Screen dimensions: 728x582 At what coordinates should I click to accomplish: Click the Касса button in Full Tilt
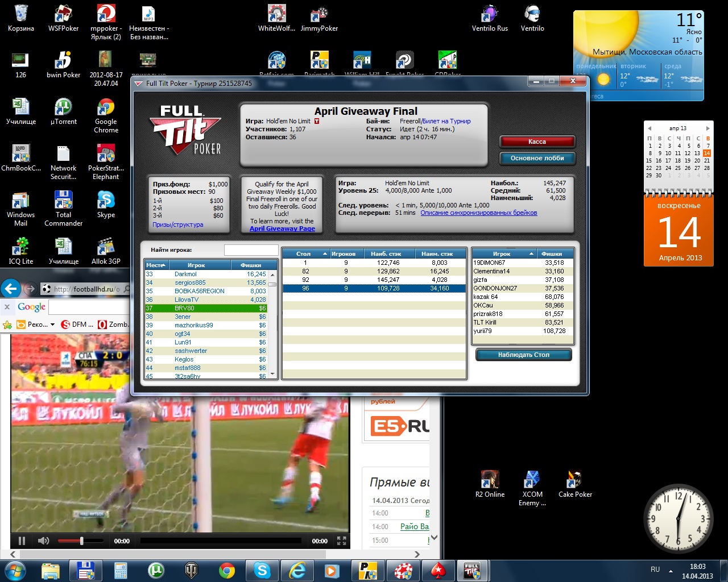click(x=537, y=142)
